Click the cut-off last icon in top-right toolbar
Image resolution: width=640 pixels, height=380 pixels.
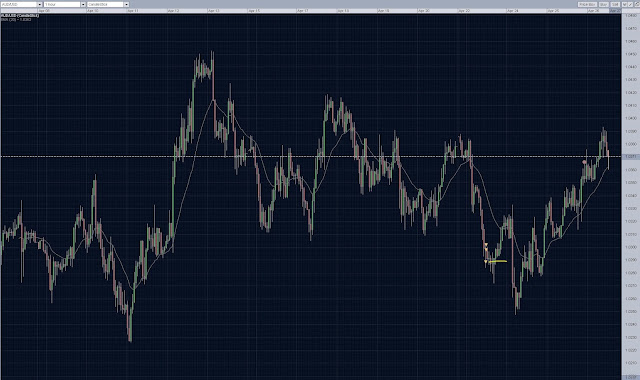637,4
